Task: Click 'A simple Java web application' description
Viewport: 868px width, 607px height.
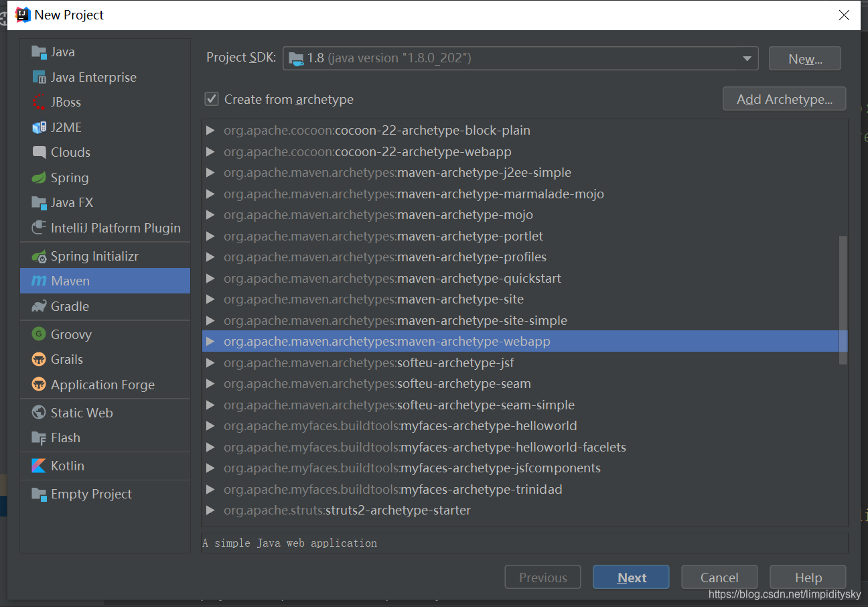Action: 290,543
